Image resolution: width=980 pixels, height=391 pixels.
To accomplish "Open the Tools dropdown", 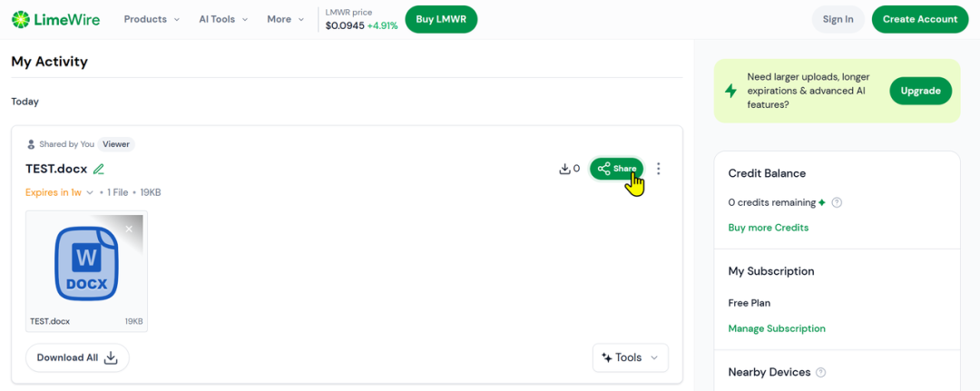I will coord(630,358).
